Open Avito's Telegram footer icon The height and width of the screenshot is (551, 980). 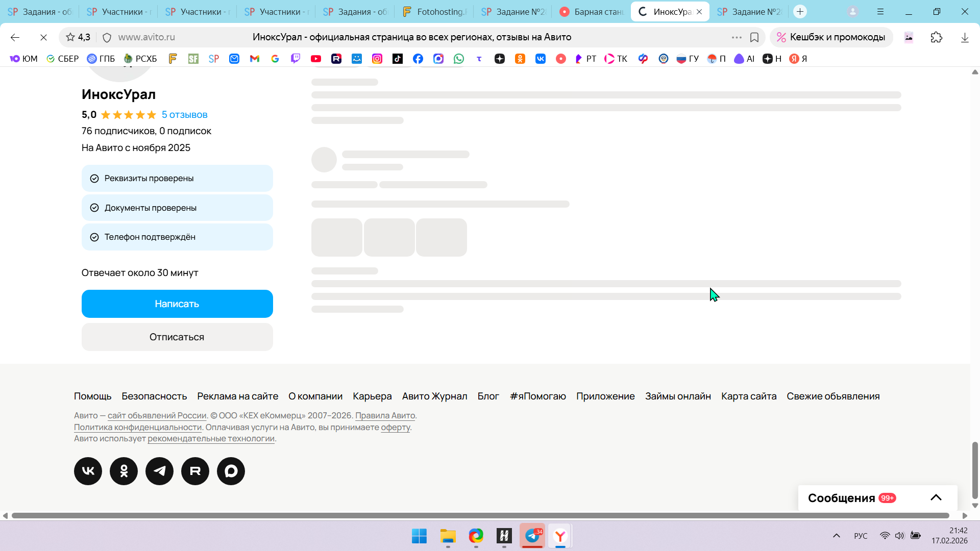pyautogui.click(x=159, y=471)
